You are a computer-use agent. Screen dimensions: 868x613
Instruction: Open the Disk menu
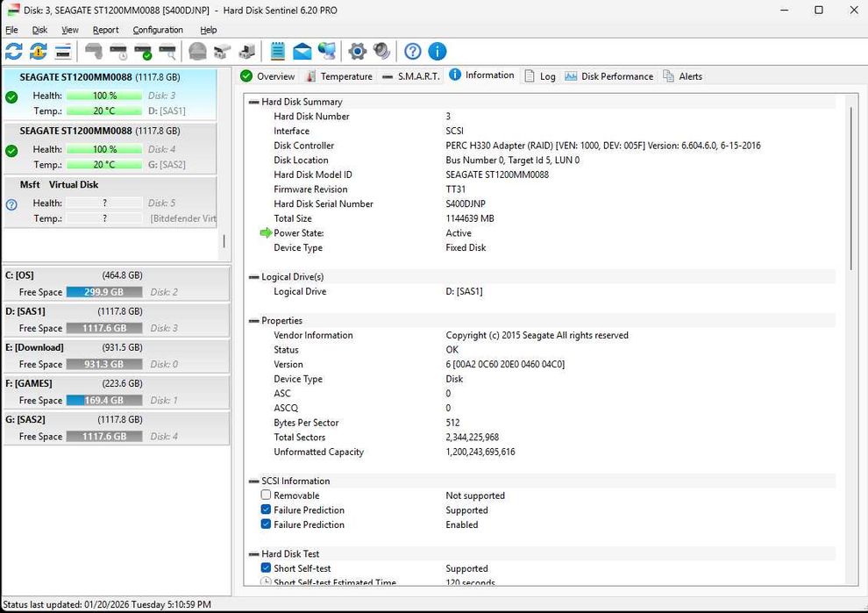coord(39,30)
